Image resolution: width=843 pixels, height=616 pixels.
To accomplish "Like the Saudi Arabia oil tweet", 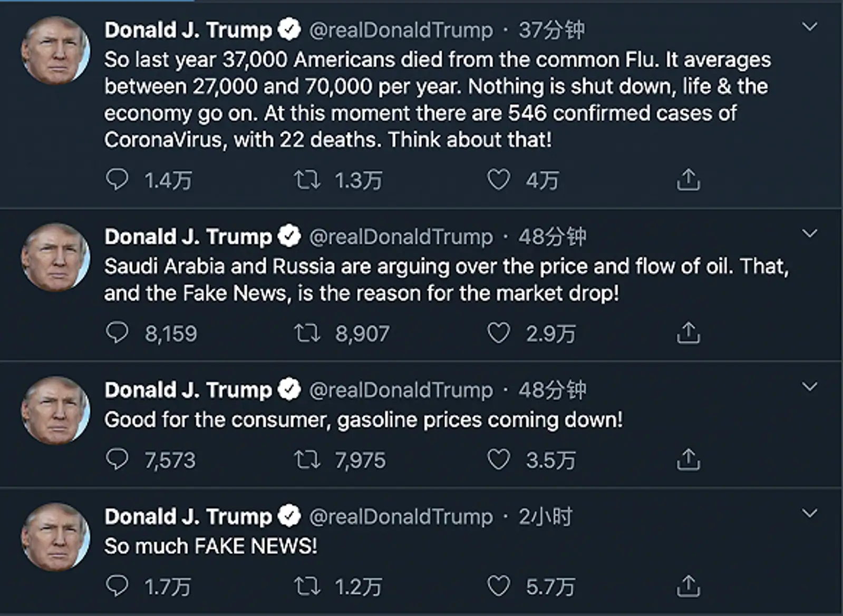I will point(498,333).
